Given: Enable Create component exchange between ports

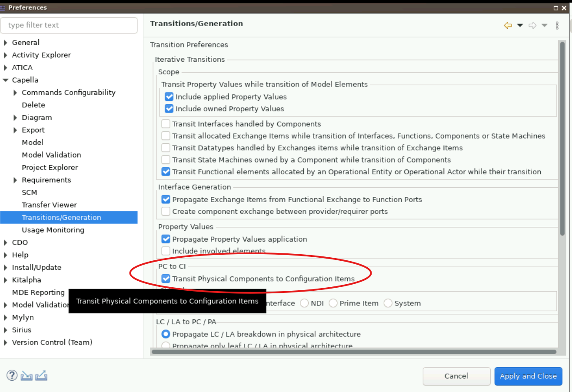Looking at the screenshot, I should pyautogui.click(x=166, y=212).
